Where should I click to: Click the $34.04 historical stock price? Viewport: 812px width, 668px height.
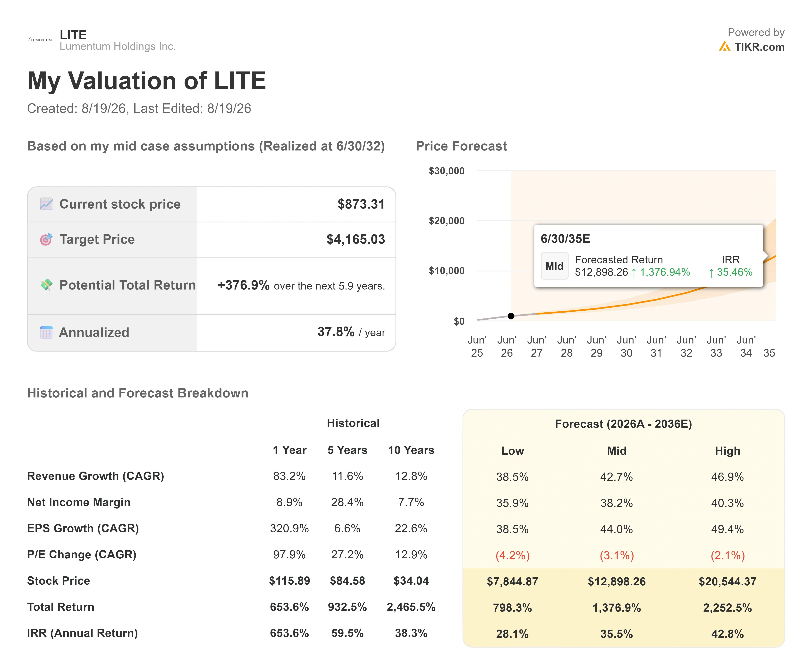[x=411, y=581]
